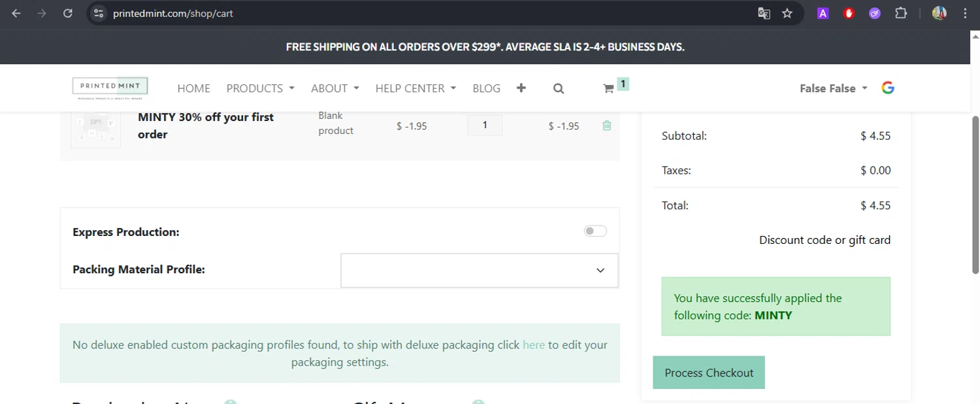Click Discount code or gift card link
The height and width of the screenshot is (404, 980).
825,240
